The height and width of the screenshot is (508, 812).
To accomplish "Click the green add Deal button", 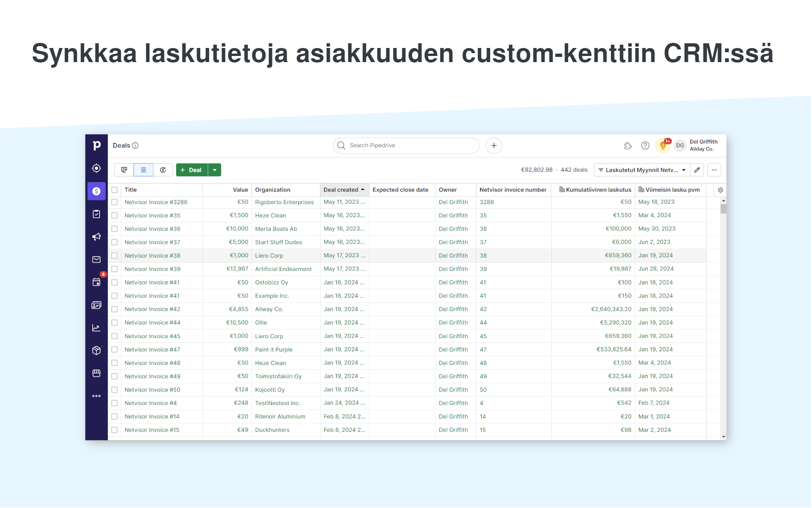I will 192,170.
